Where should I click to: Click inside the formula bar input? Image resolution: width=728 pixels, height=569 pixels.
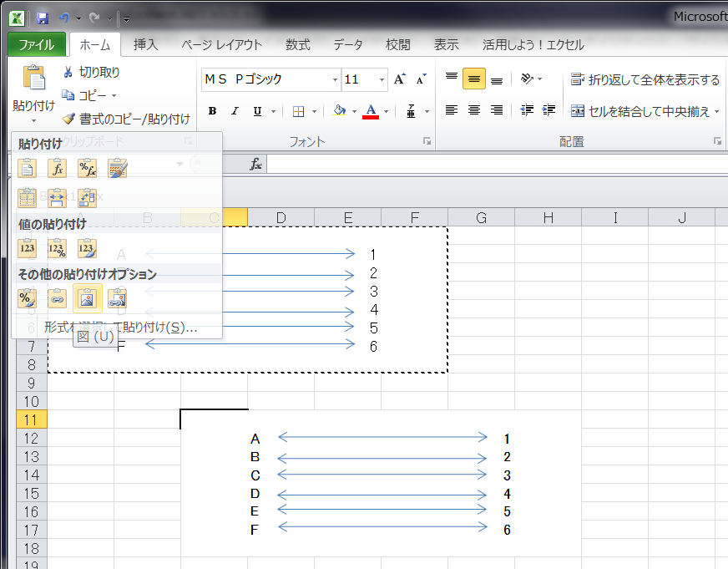click(497, 164)
